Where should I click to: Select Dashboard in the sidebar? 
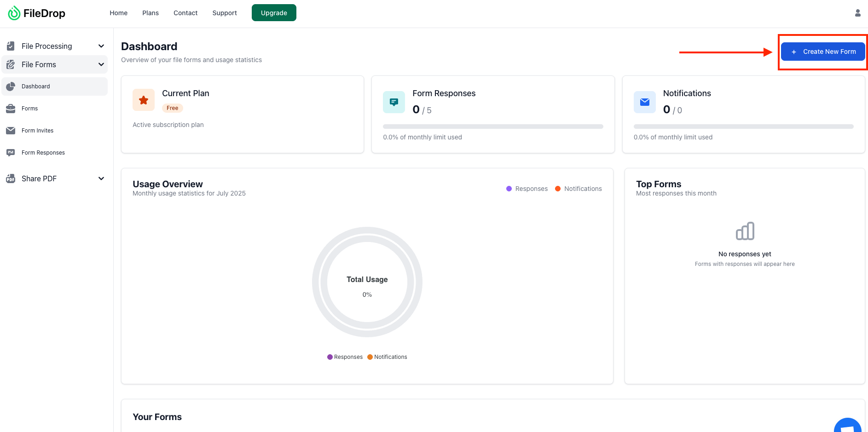coord(55,86)
